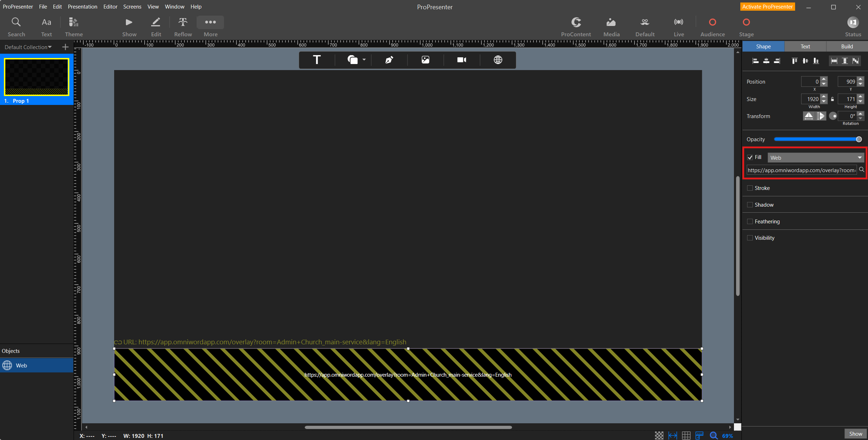Switch to the Text inspector tab

pos(805,46)
